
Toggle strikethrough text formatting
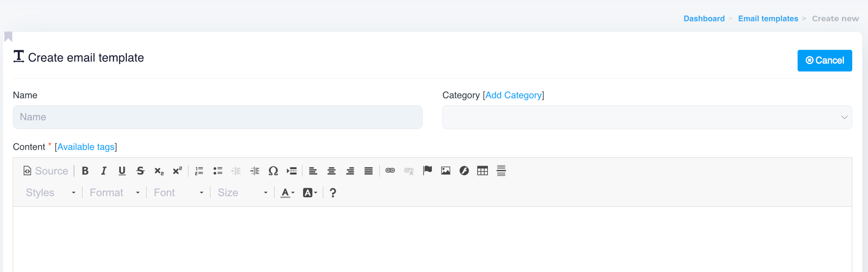(141, 171)
